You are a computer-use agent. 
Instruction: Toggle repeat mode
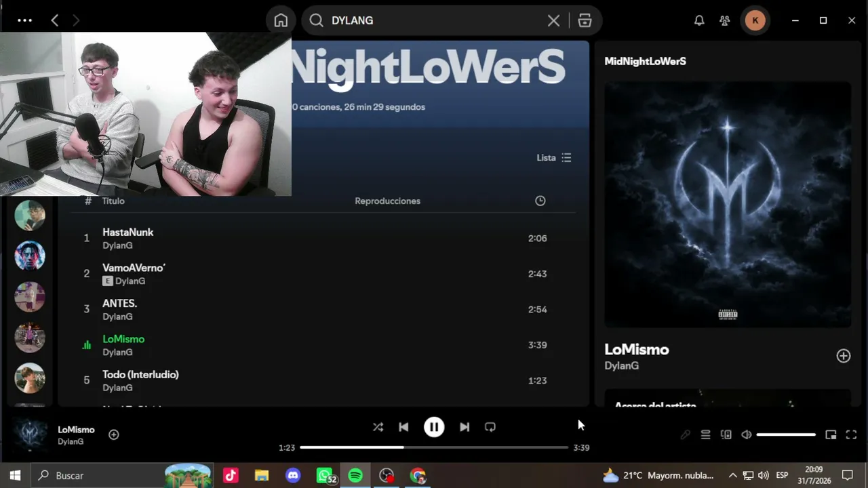click(490, 427)
